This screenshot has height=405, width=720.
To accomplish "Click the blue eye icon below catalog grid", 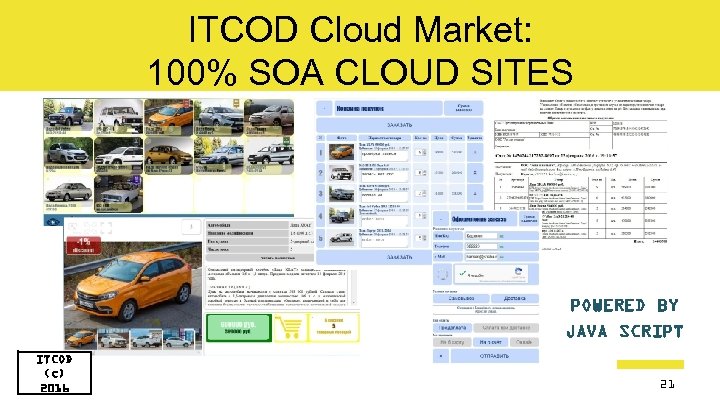I will (53, 221).
